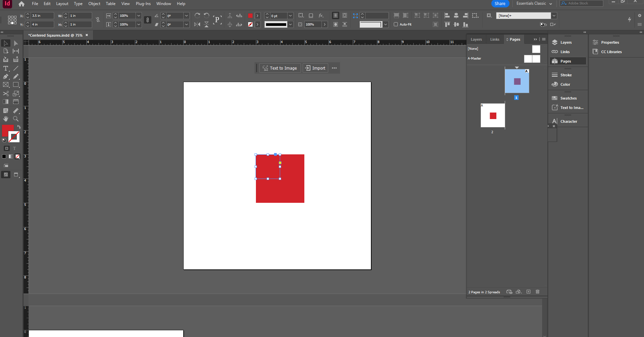Open the stroke weight dropdown
This screenshot has width=644, height=337.
point(291,15)
